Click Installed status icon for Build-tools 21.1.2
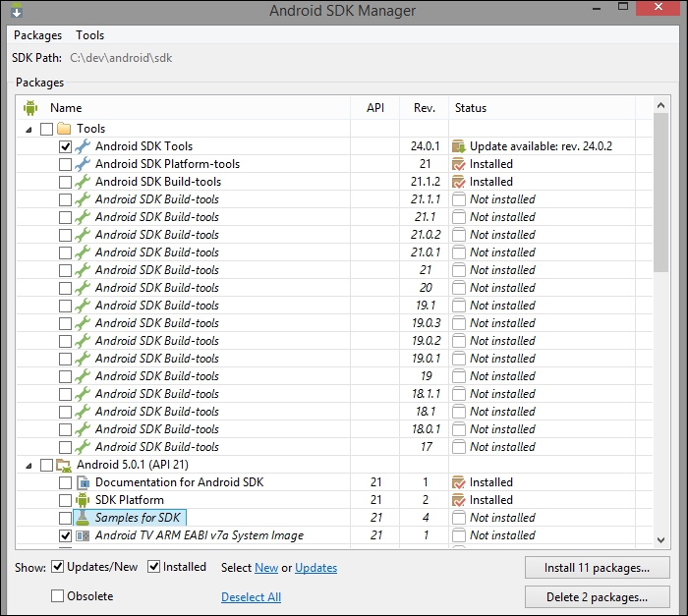This screenshot has height=616, width=688. pos(459,182)
